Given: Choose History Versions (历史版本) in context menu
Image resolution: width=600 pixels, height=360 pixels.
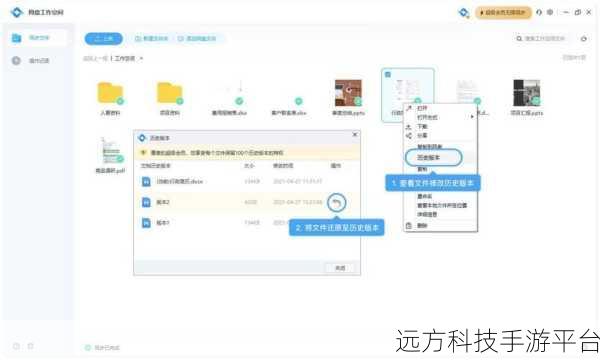Looking at the screenshot, I should [x=434, y=158].
